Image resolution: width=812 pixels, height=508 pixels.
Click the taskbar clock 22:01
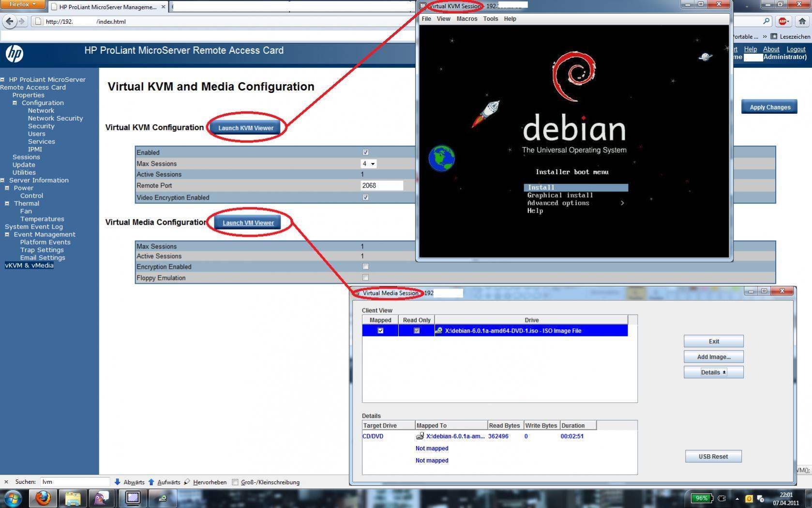pos(786,494)
